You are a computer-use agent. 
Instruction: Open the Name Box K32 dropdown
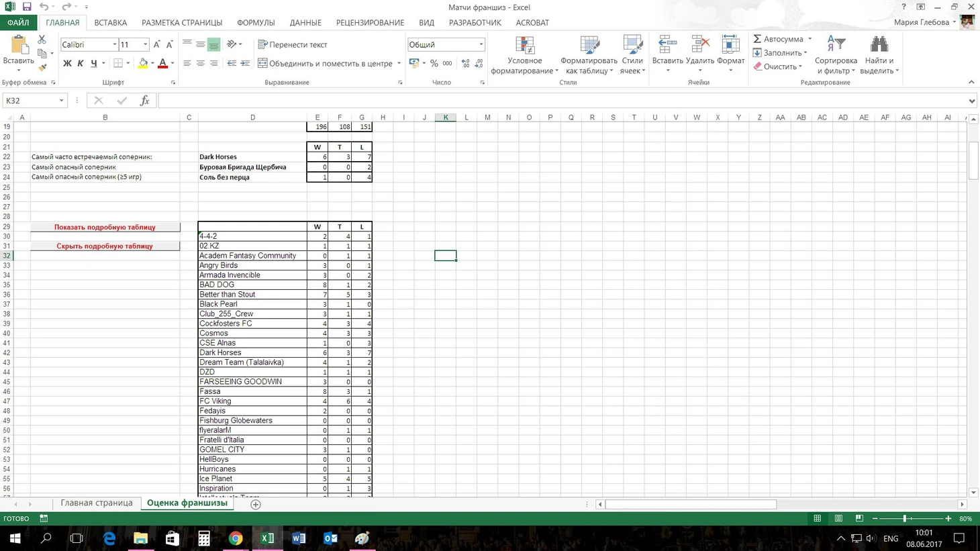pos(61,101)
